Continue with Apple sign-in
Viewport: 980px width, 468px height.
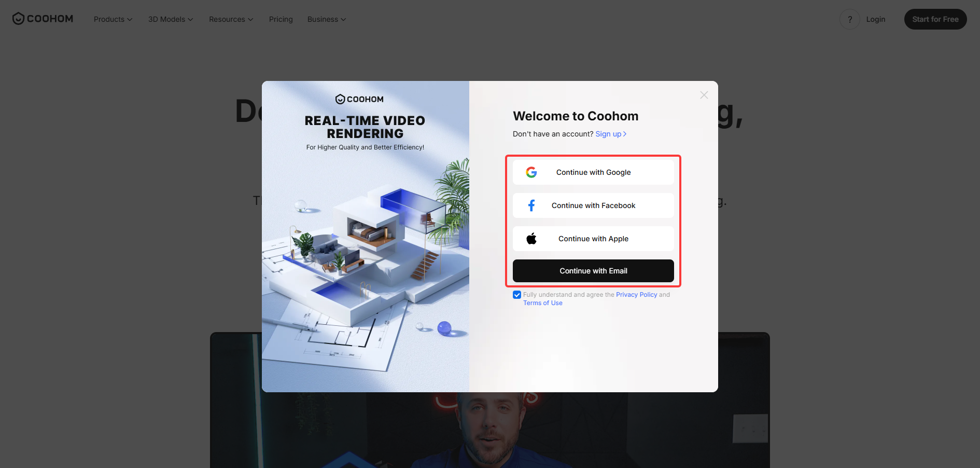593,239
